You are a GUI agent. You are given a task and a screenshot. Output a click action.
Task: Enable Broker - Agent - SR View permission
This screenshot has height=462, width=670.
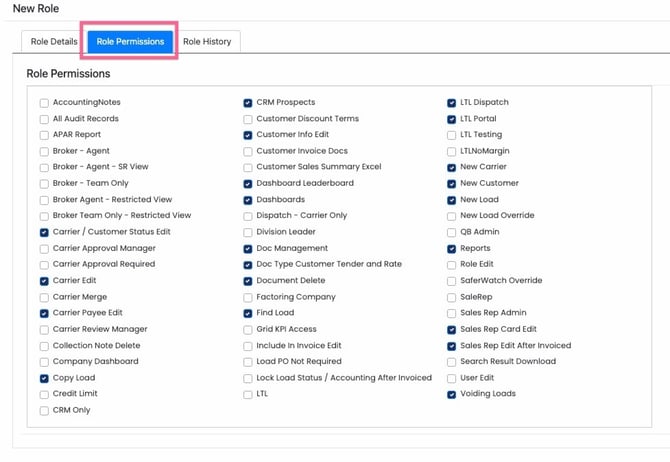[x=44, y=168]
